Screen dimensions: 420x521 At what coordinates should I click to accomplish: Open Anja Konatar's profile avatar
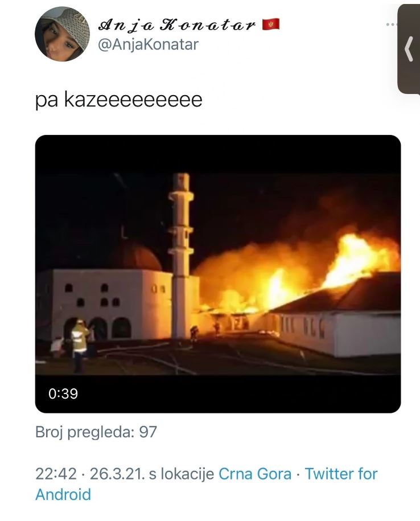coord(62,34)
